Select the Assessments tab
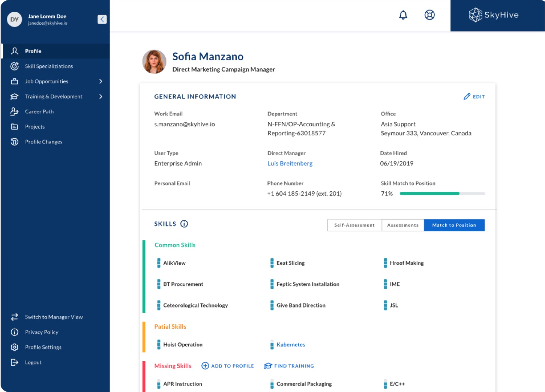The height and width of the screenshot is (392, 545). [403, 225]
